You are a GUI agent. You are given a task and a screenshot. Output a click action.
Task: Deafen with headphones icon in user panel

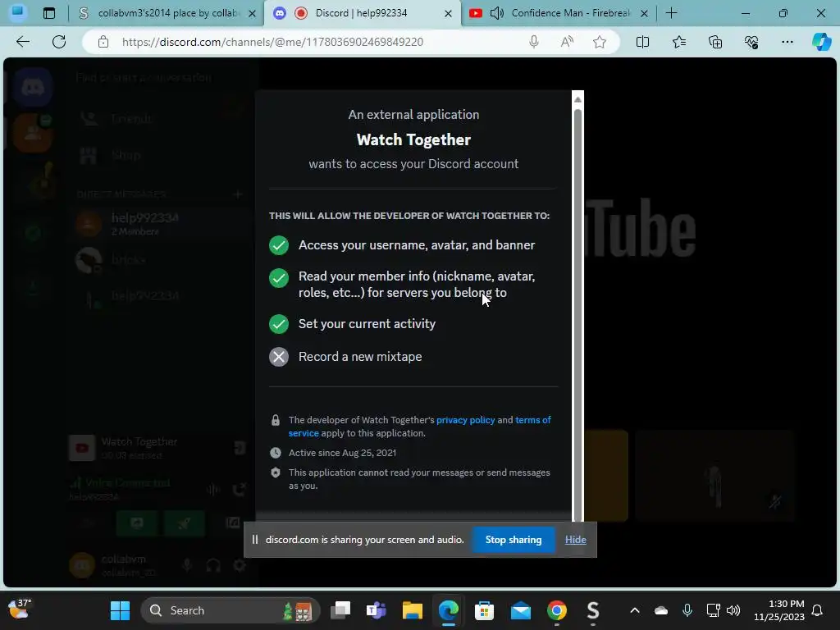213,564
